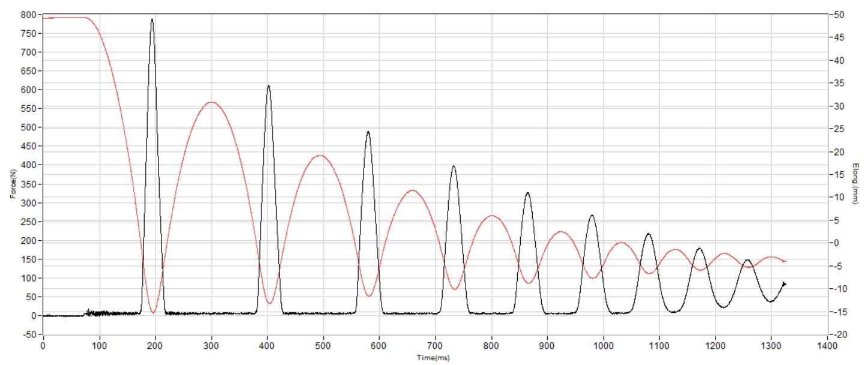Click the flat red plateau at the start

click(x=60, y=17)
